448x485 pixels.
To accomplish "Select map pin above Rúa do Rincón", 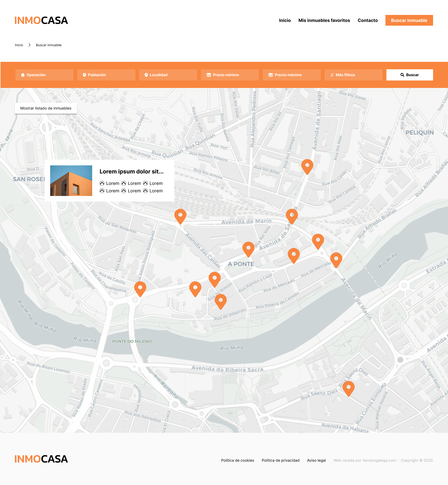I will pyautogui.click(x=214, y=279).
